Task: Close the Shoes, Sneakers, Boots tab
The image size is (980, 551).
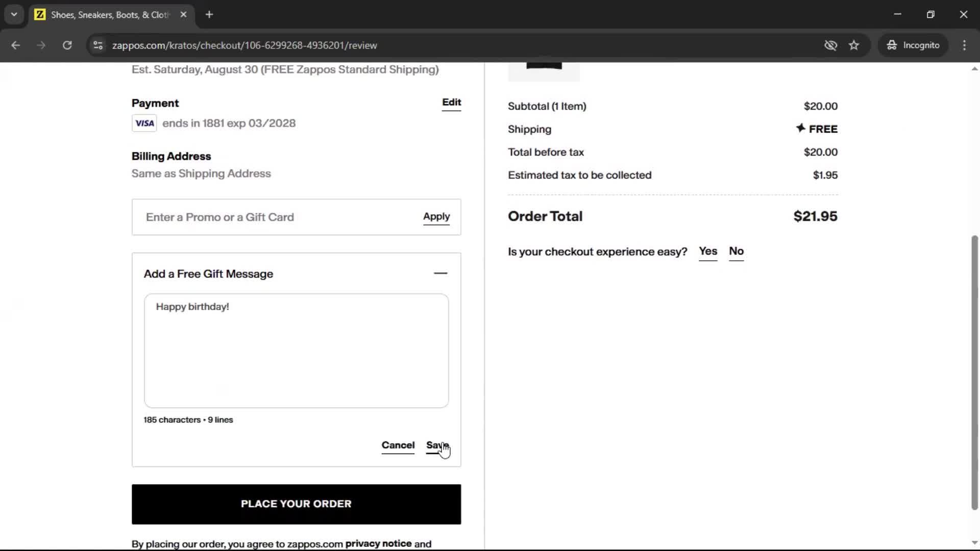Action: pyautogui.click(x=183, y=14)
